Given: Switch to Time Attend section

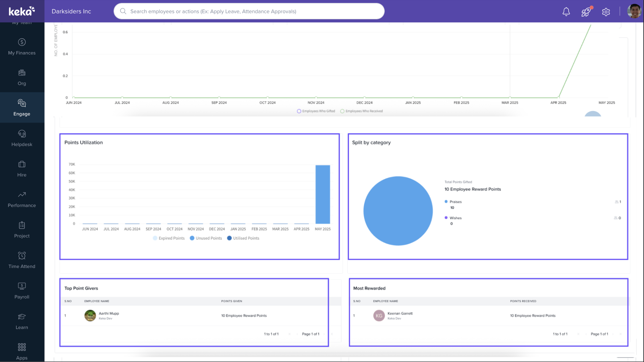Looking at the screenshot, I should 22,260.
